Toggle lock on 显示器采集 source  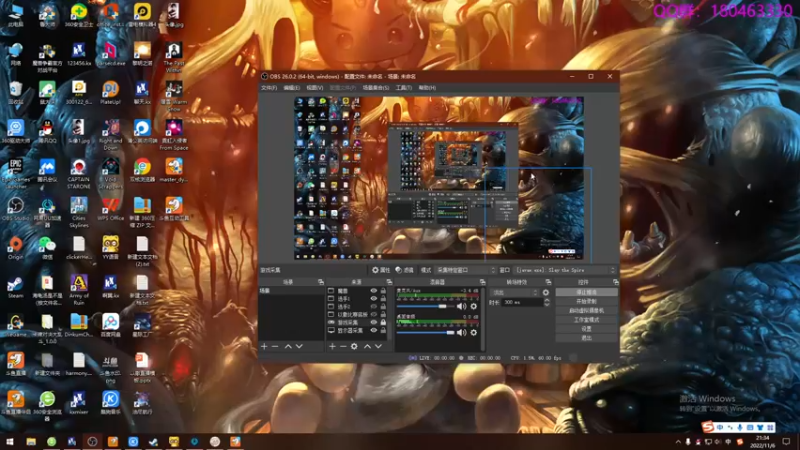[x=383, y=331]
